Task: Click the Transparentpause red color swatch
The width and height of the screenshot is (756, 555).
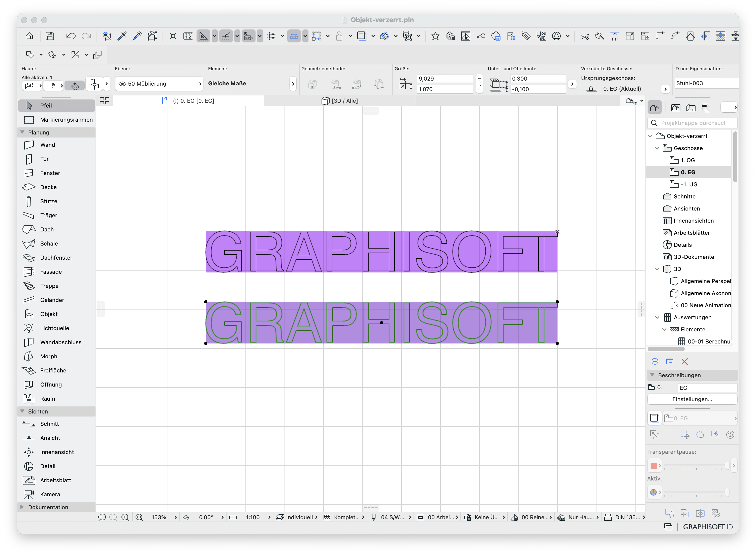Action: point(653,466)
